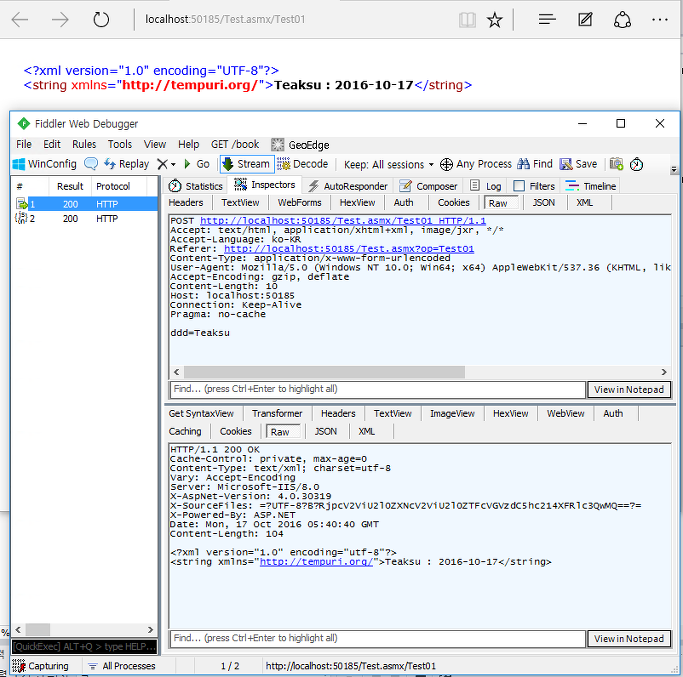Image resolution: width=683 pixels, height=677 pixels.
Task: Open the Composer tab
Action: pos(428,186)
